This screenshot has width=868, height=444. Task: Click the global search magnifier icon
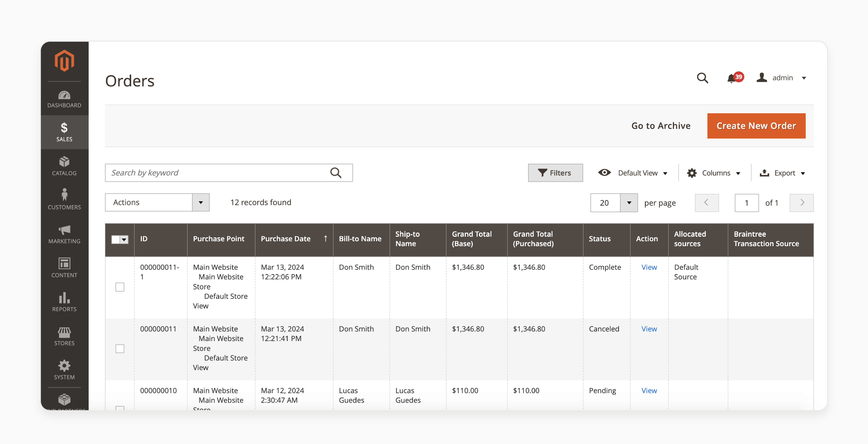coord(702,78)
